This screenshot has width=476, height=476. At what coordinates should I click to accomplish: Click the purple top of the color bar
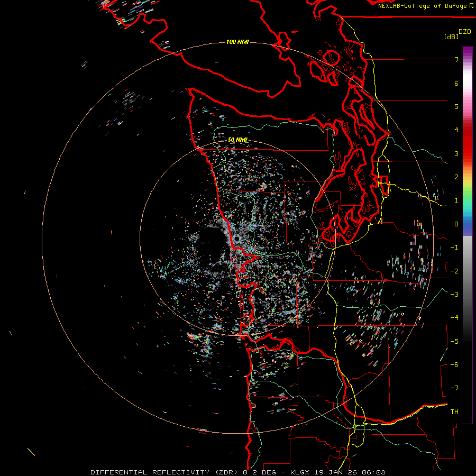click(x=467, y=52)
